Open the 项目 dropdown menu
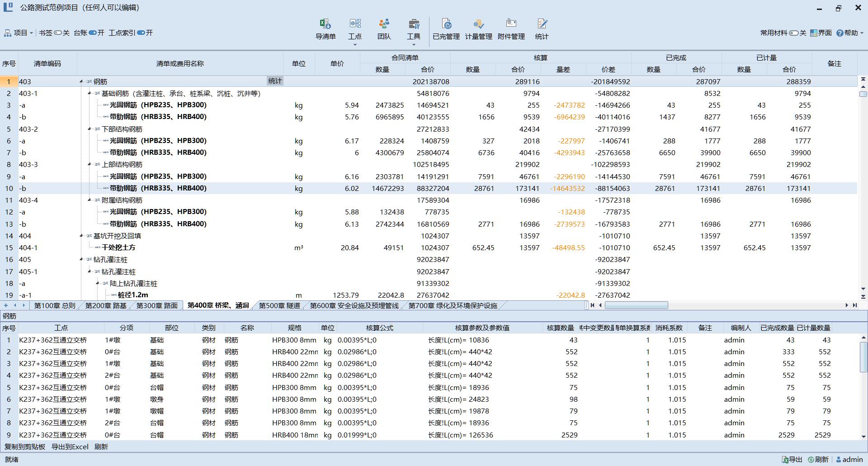Viewport: 868px width, 466px height. point(31,33)
